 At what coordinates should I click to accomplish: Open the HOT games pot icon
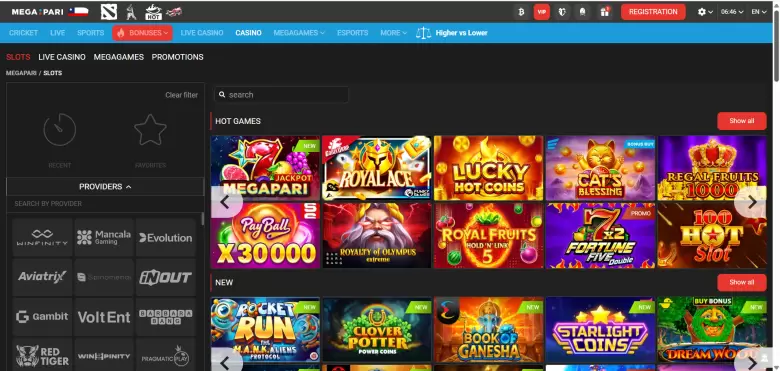tap(153, 11)
